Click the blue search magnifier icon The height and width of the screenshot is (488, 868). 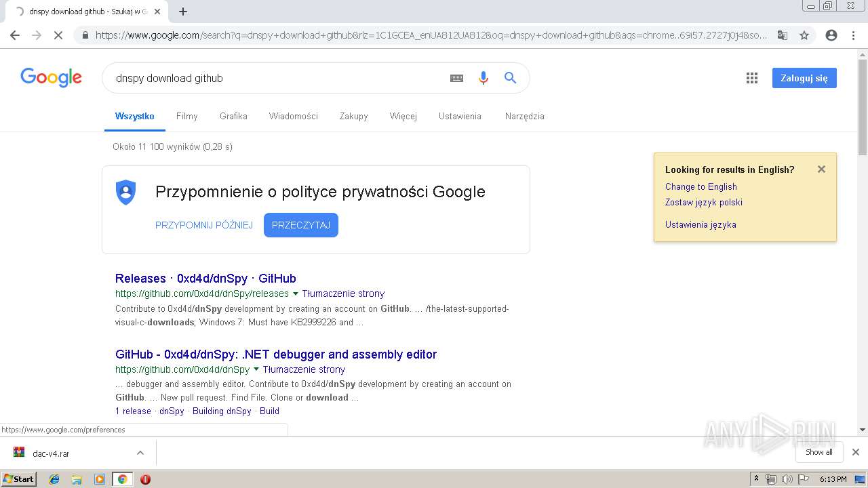click(510, 78)
